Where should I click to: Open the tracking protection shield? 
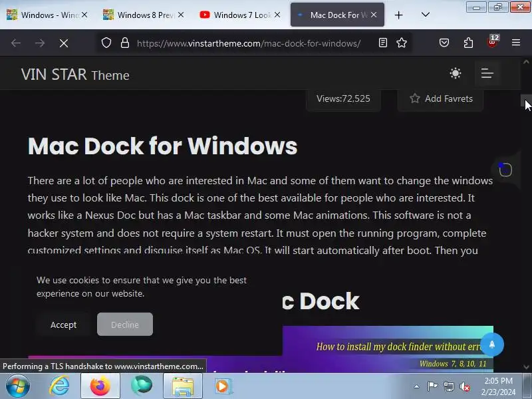(106, 43)
